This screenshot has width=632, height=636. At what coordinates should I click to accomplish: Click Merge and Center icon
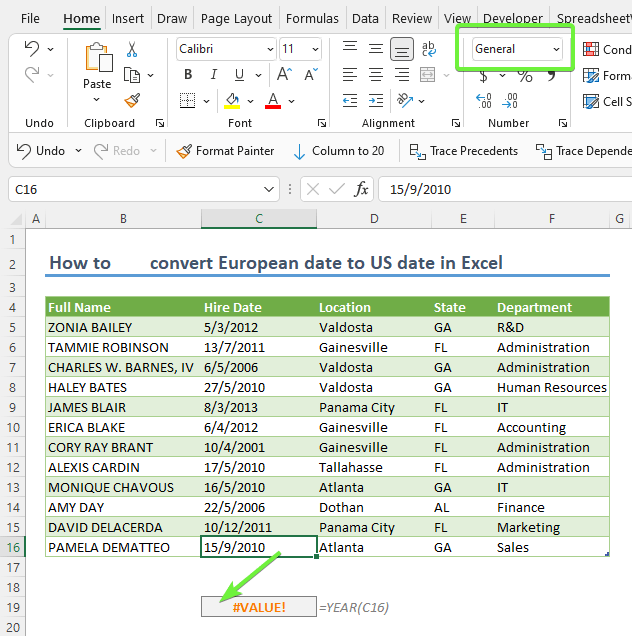(428, 75)
